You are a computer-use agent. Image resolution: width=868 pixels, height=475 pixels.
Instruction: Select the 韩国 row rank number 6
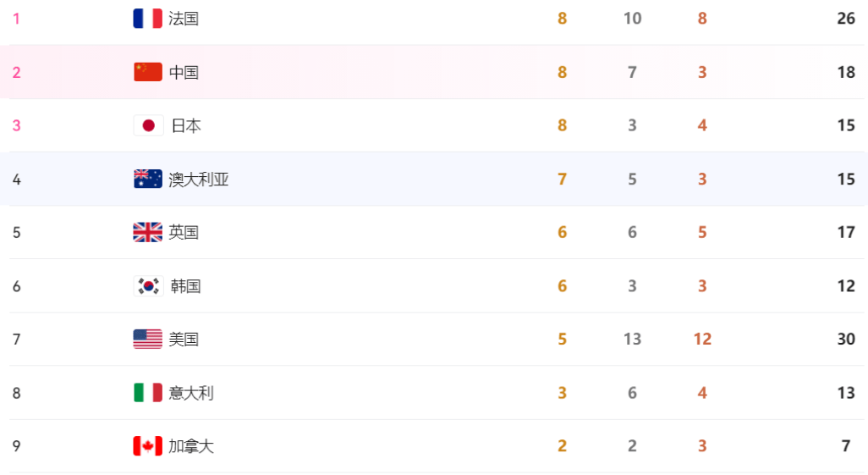click(x=17, y=286)
